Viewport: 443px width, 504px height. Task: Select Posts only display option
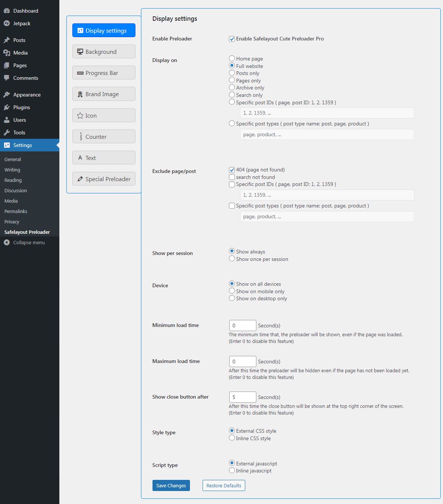click(232, 73)
